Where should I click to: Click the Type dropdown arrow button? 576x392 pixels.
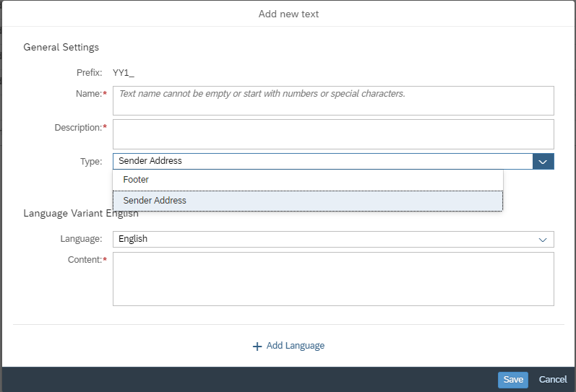(x=543, y=162)
